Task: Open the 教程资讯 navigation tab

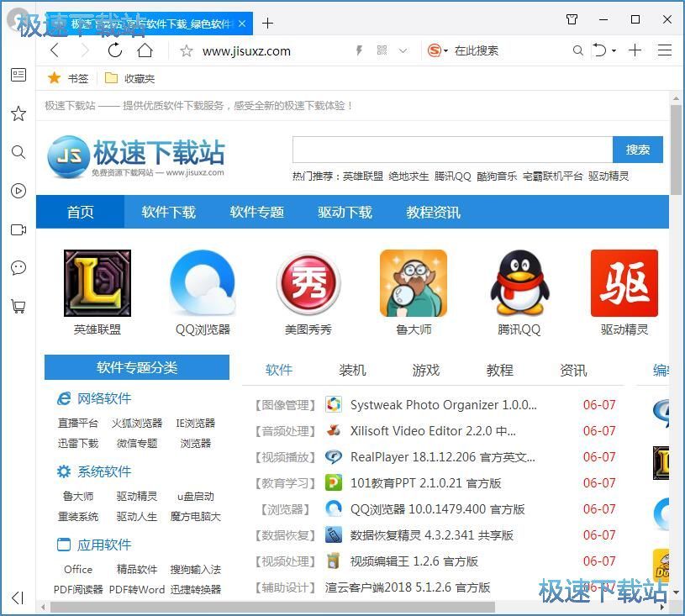Action: (434, 212)
